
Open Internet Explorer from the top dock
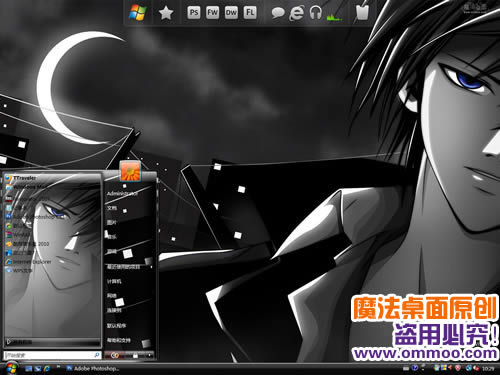pos(296,13)
